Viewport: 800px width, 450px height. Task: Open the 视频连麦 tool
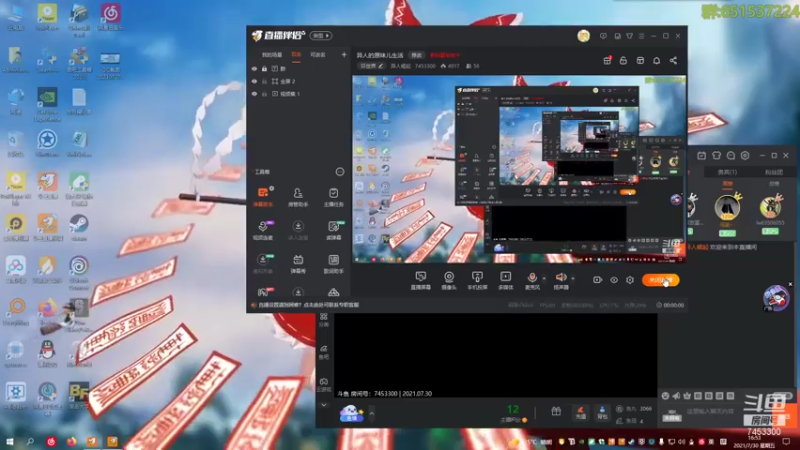click(x=263, y=230)
